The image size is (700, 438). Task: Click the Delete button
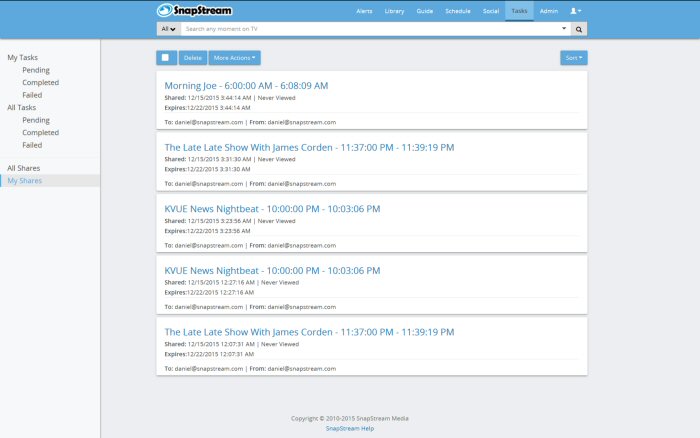[193, 58]
